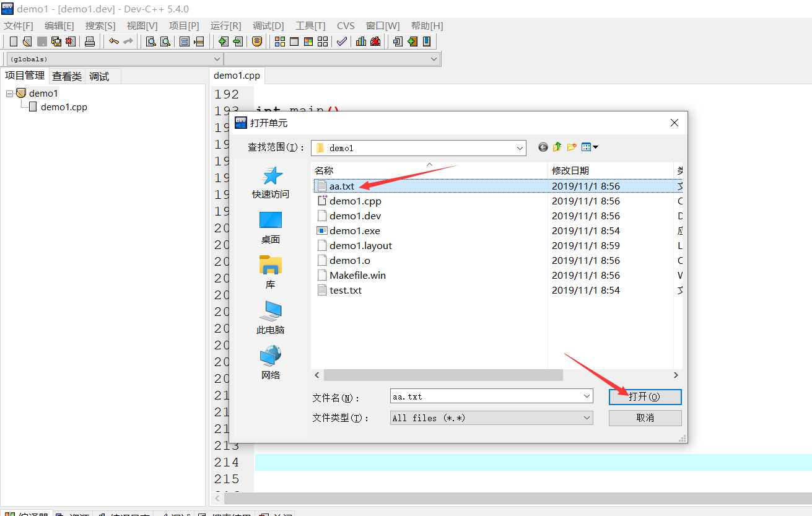Screen dimensions: 812x516
Task: Select Libraries in the places sidebar
Action: coord(271,273)
